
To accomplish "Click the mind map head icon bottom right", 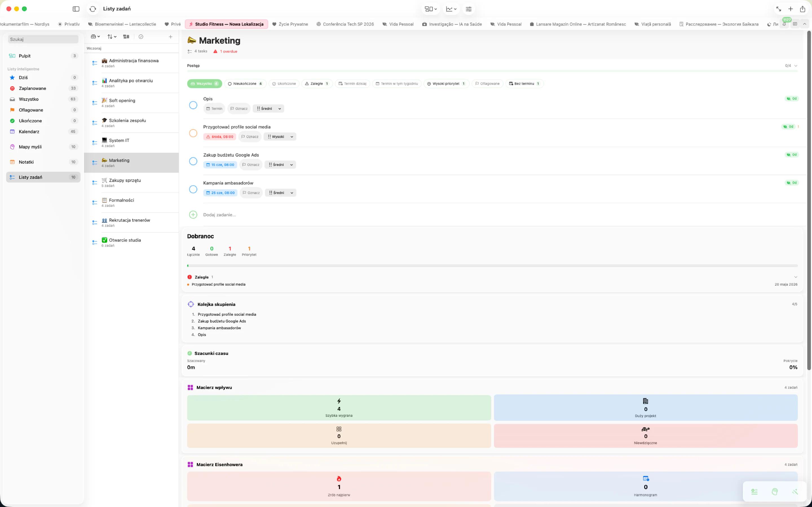I will (x=775, y=492).
